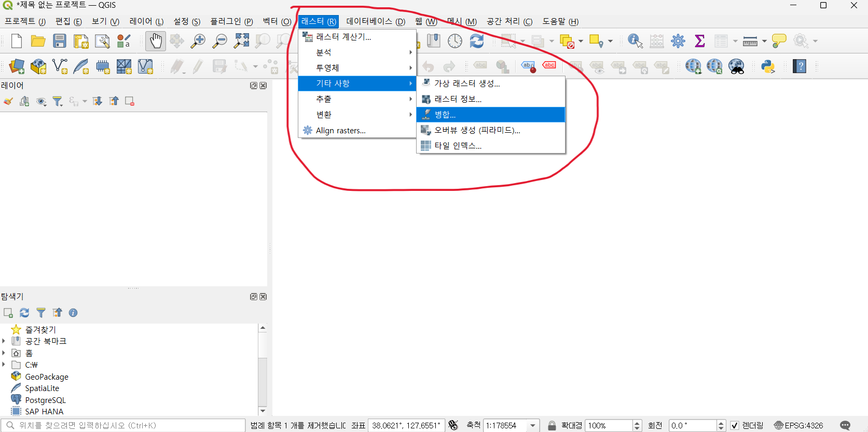The height and width of the screenshot is (432, 868).
Task: Open the map themes eye dropdown
Action: (x=41, y=102)
